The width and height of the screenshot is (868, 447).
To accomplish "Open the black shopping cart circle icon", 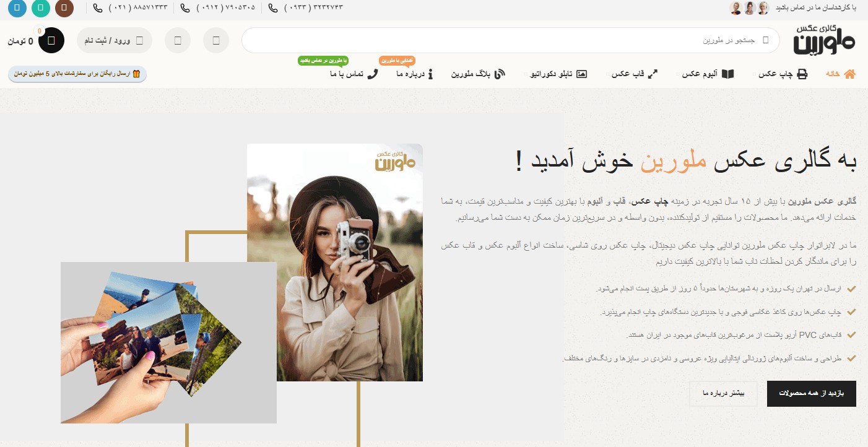I will 51,40.
